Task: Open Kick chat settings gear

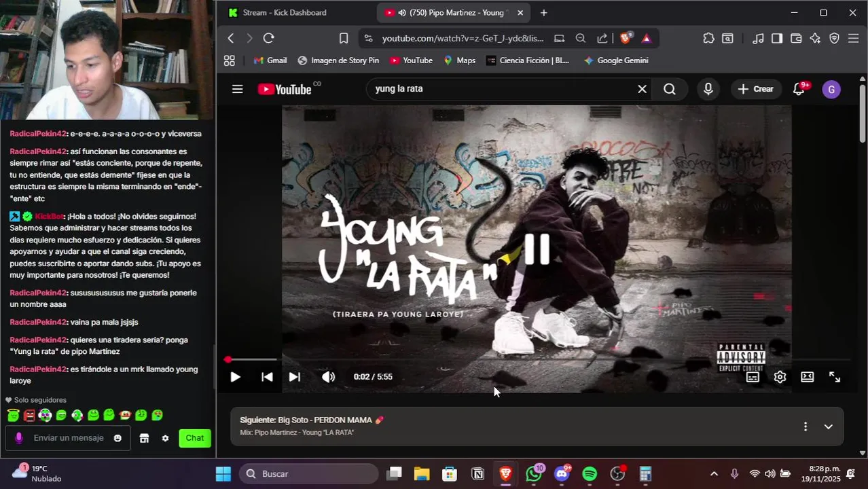Action: pos(165,438)
